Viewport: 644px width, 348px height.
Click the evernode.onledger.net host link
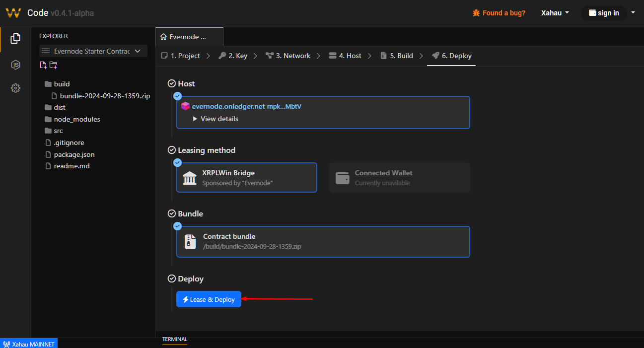[x=247, y=106]
